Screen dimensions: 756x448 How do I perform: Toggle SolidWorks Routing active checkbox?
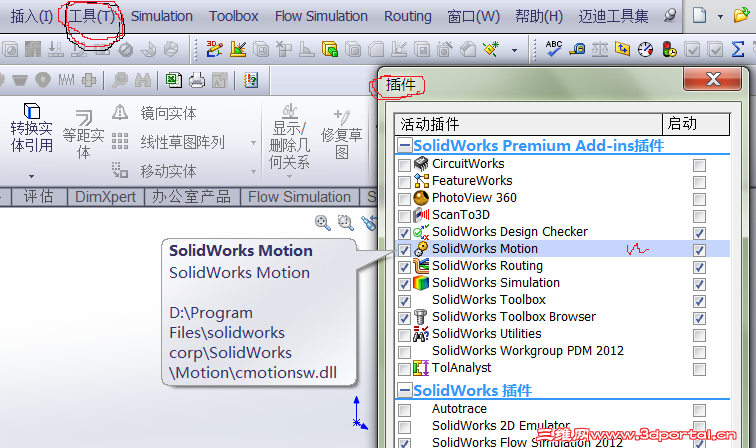(405, 267)
